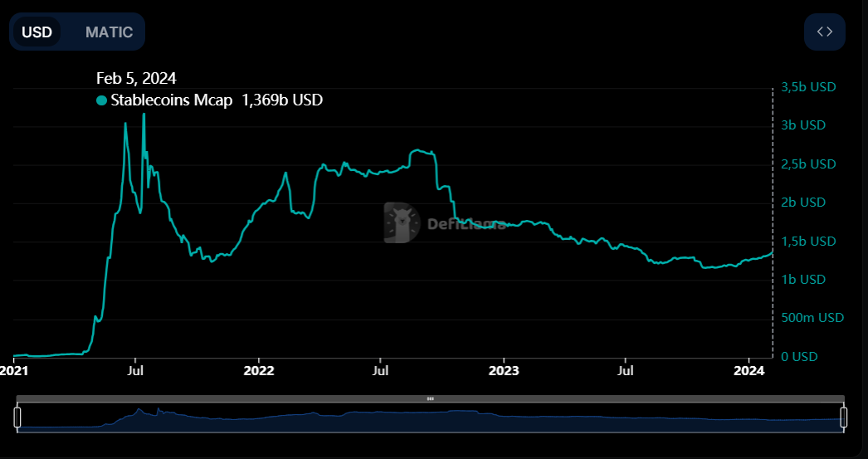Click the 2023 x-axis label
Image resolution: width=868 pixels, height=459 pixels.
point(504,370)
